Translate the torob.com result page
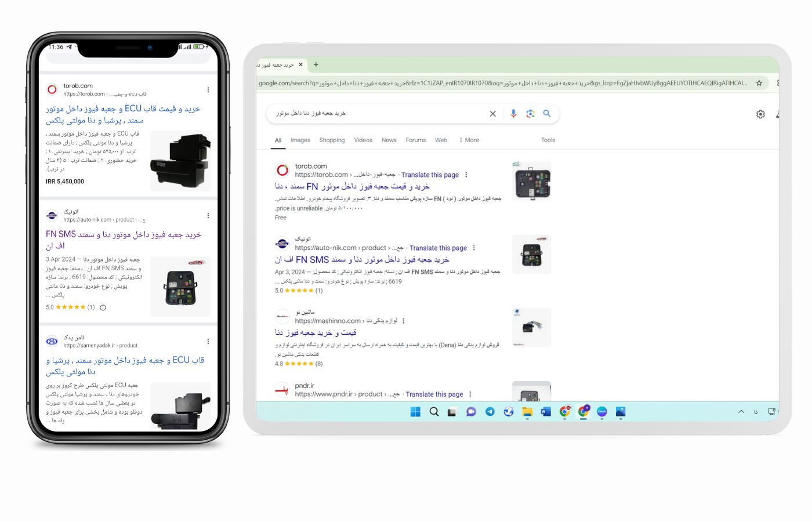Screen dimensions: 812x522 (430, 175)
